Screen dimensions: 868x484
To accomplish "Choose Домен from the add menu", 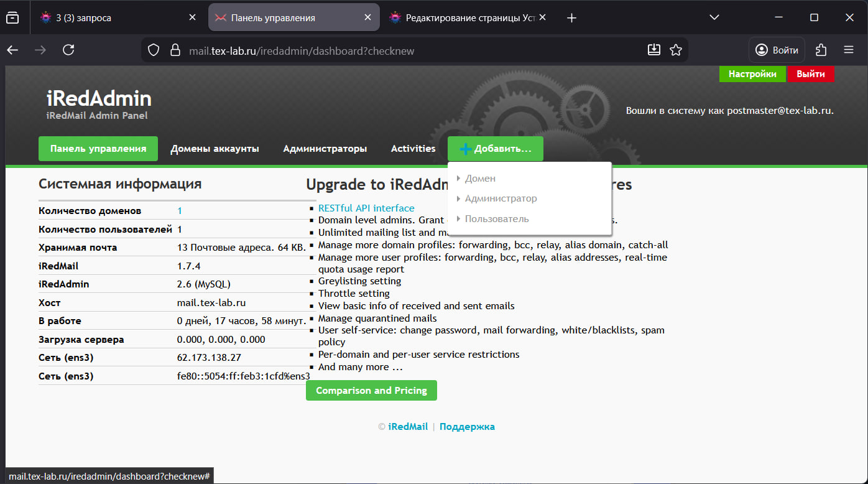I will [480, 179].
